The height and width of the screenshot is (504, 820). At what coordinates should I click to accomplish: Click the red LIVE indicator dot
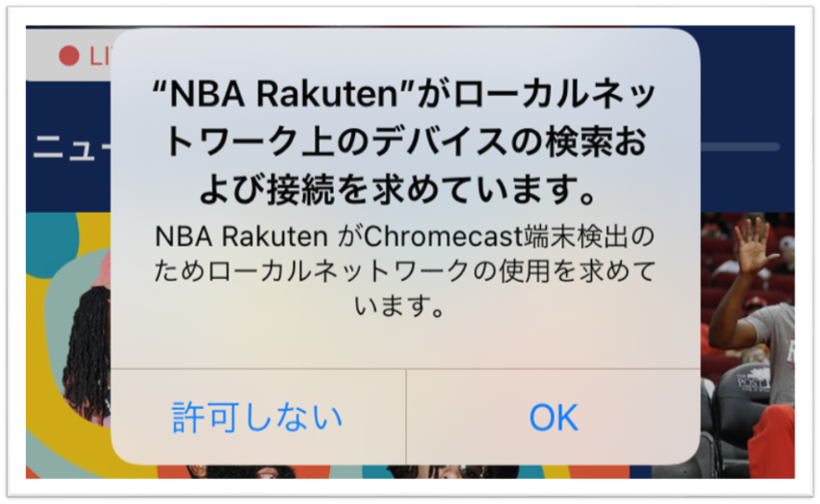click(69, 56)
